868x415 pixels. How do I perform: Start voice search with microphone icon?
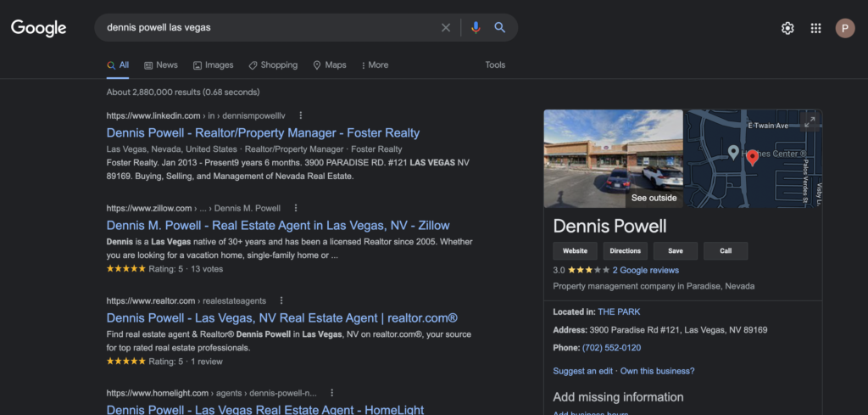pos(476,28)
